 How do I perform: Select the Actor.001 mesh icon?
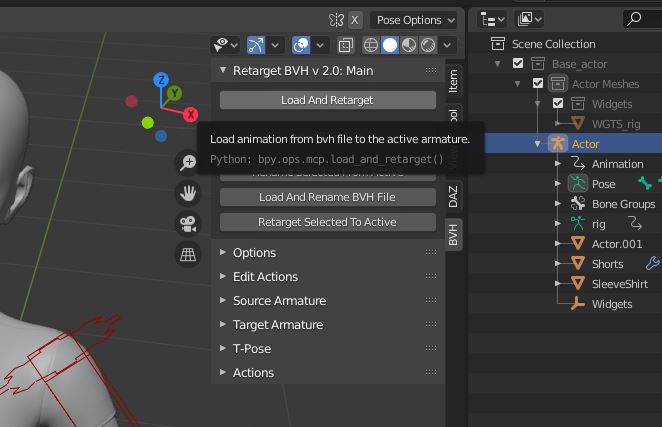pos(578,244)
